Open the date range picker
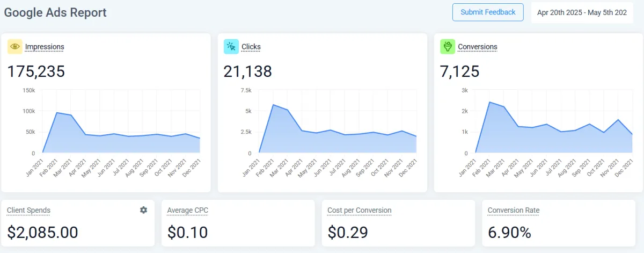Screen dimensions: 644x253 pos(582,12)
